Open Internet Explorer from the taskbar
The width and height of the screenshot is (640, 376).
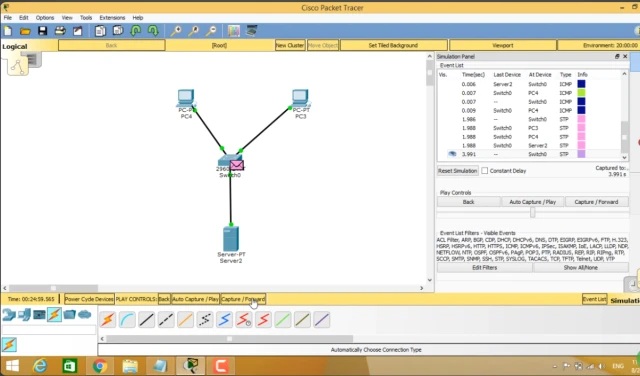[x=40, y=366]
